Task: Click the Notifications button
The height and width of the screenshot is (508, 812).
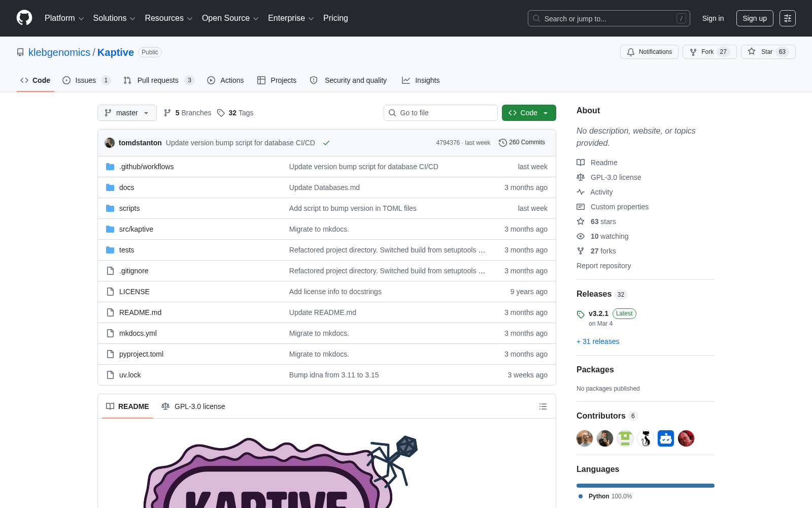Action: point(649,52)
